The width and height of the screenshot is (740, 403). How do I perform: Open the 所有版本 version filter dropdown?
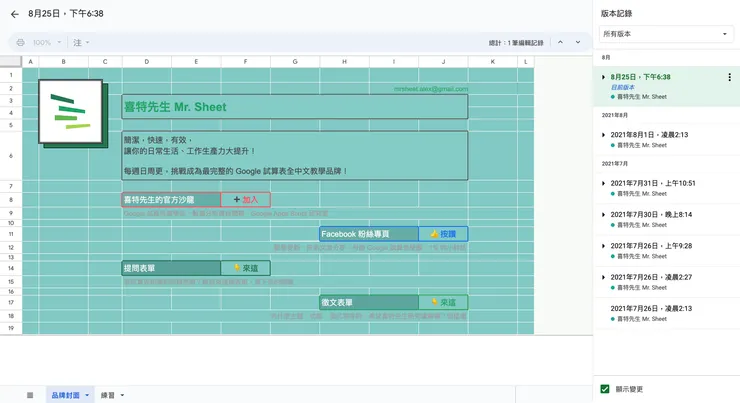tap(665, 34)
